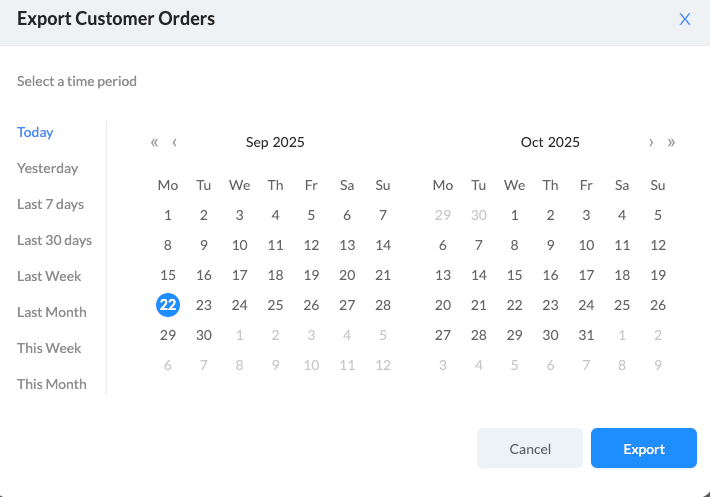The height and width of the screenshot is (497, 710).
Task: Pick the This Week shortcut
Action: 49,348
